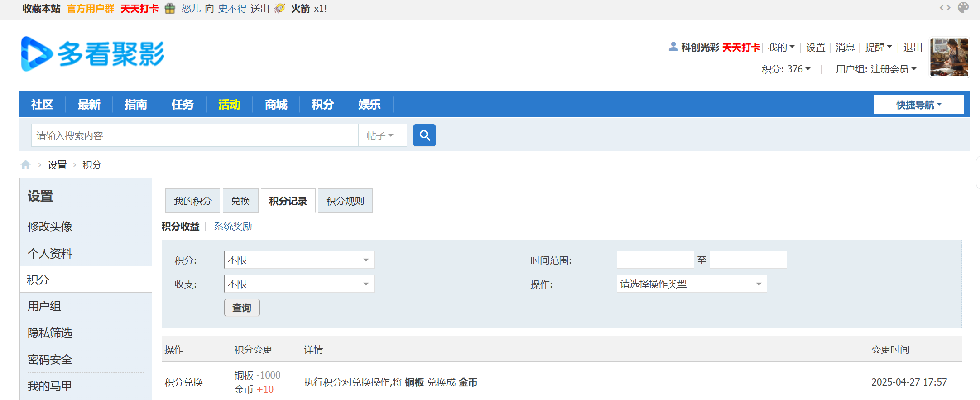Click the 多看聚影 site logo
Screen dimensions: 980x400
click(92, 54)
